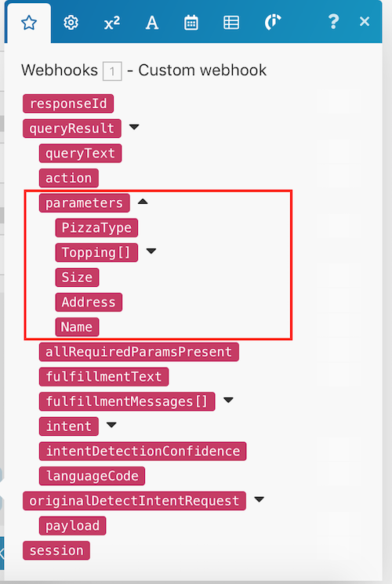Pick the responseId variable

(x=68, y=103)
